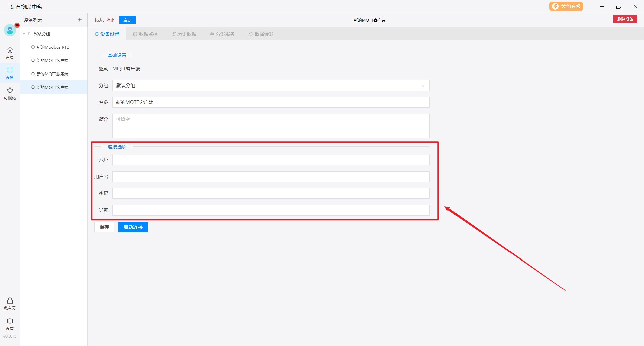Open 可视化 visualization star icon
The width and height of the screenshot is (644, 346).
[10, 93]
